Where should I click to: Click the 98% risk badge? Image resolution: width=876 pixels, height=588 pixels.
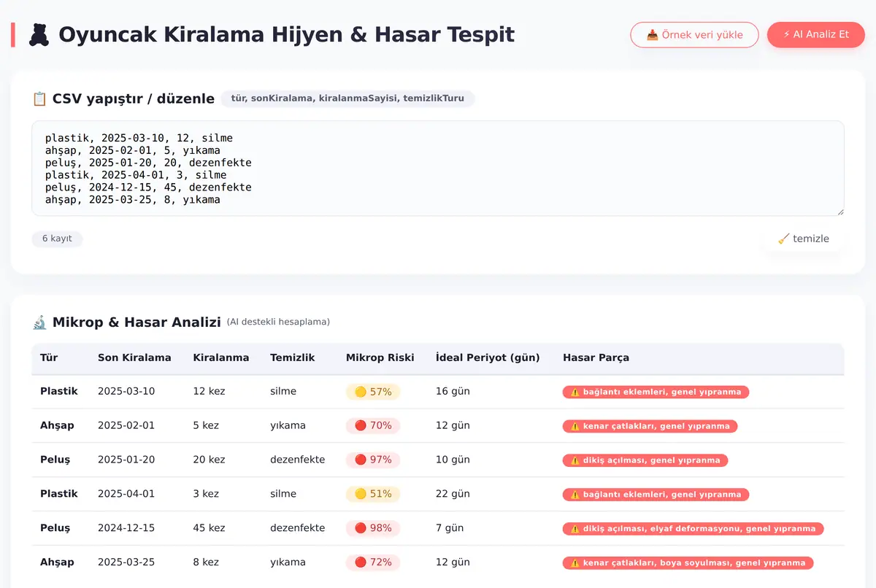[373, 528]
